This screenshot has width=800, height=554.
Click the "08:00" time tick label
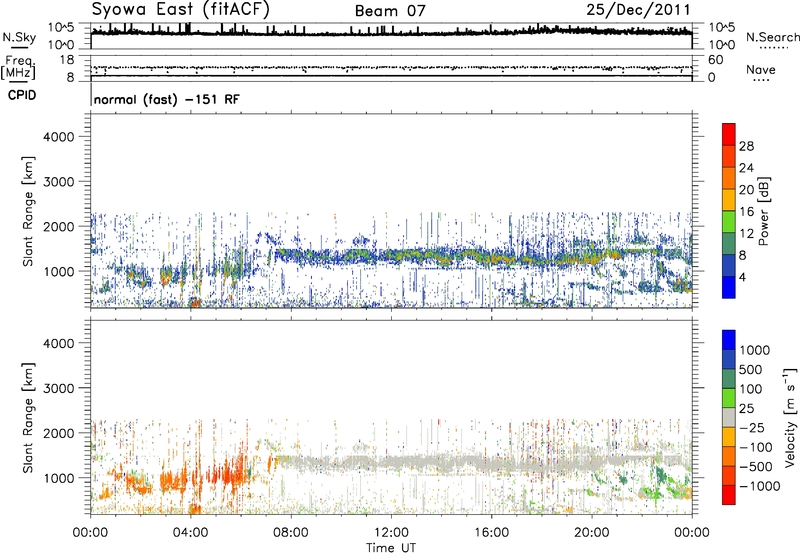click(x=291, y=533)
